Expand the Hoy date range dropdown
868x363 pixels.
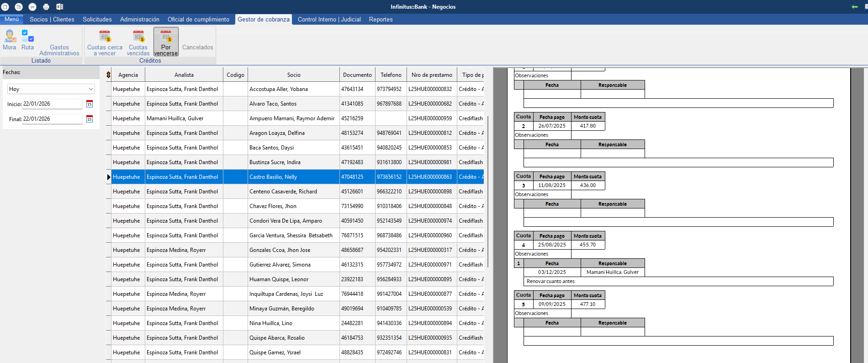click(x=90, y=89)
